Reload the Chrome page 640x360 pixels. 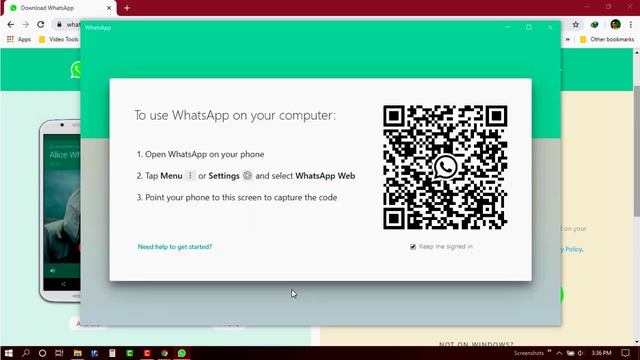(x=40, y=24)
